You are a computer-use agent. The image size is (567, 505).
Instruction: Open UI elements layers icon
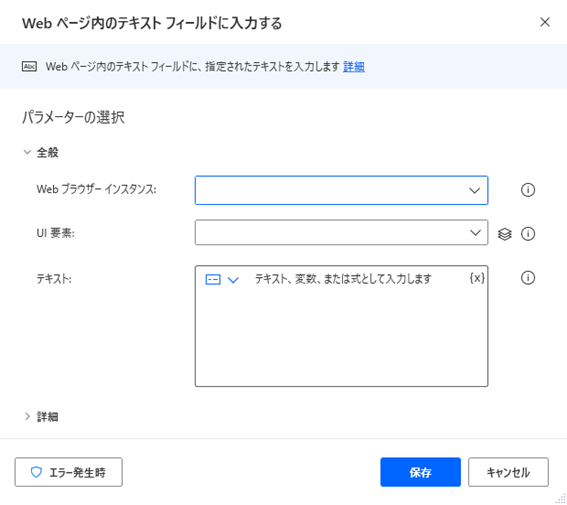[504, 234]
